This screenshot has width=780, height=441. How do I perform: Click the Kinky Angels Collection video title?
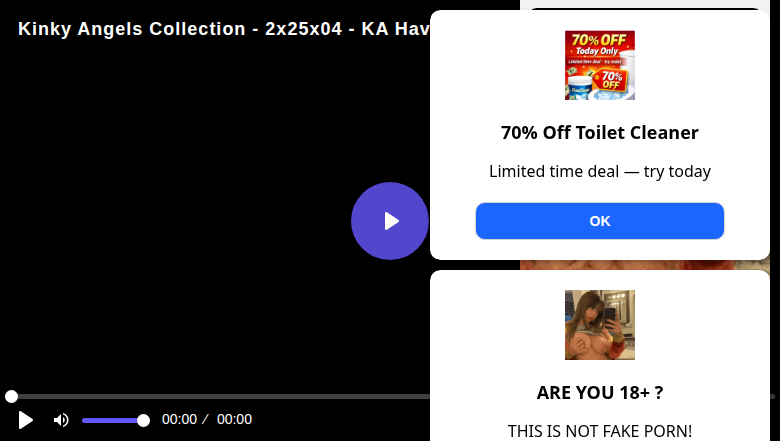click(224, 29)
